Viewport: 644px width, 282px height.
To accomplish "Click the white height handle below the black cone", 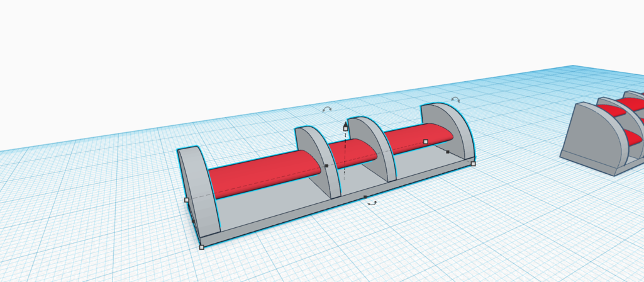I will (x=345, y=128).
